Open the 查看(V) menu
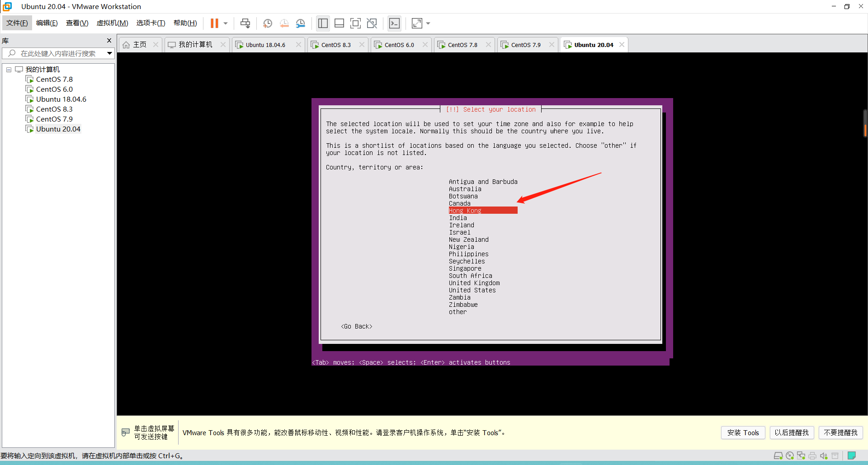The height and width of the screenshot is (465, 868). 77,23
